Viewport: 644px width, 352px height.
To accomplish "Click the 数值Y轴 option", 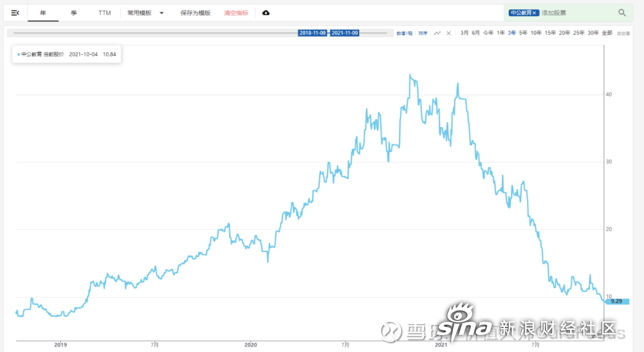I will 404,33.
